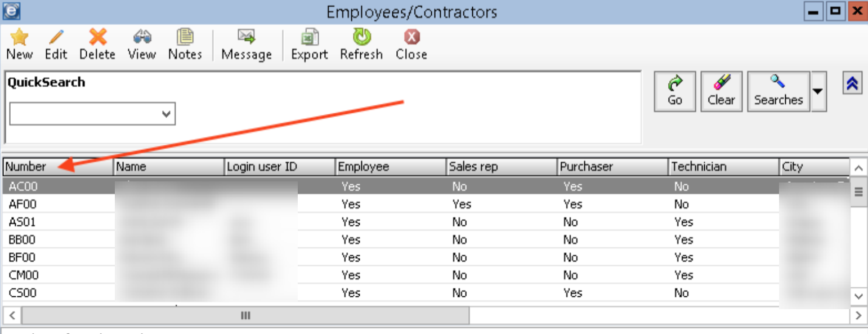The height and width of the screenshot is (334, 868).
Task: Sort by the Name column header
Action: point(169,167)
